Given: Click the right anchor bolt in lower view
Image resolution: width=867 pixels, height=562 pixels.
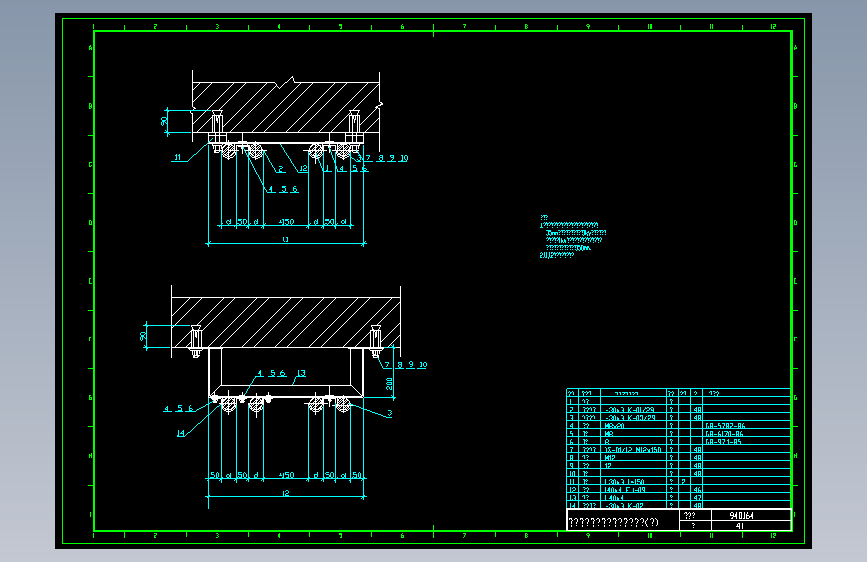Looking at the screenshot, I should coord(375,341).
